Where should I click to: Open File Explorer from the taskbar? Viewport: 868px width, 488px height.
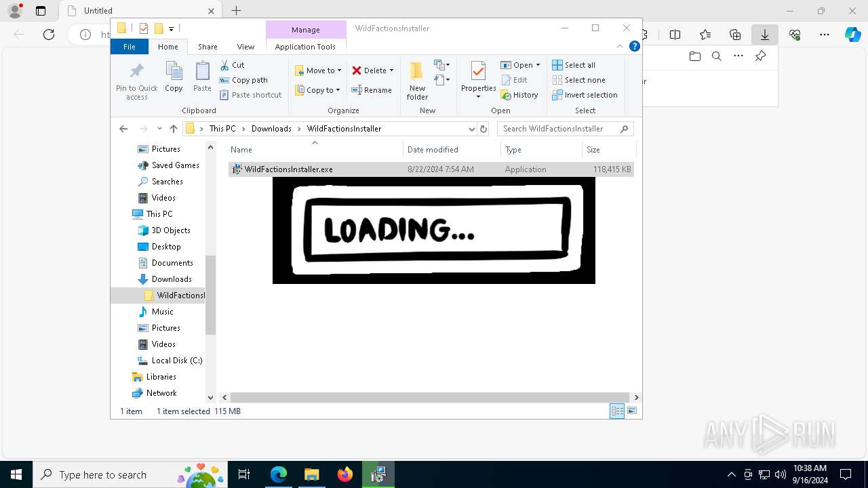[x=312, y=474]
